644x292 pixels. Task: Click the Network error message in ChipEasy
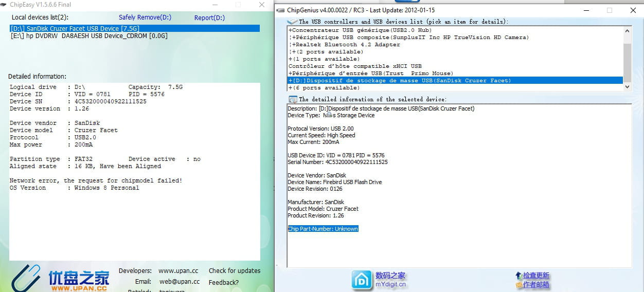pyautogui.click(x=96, y=180)
